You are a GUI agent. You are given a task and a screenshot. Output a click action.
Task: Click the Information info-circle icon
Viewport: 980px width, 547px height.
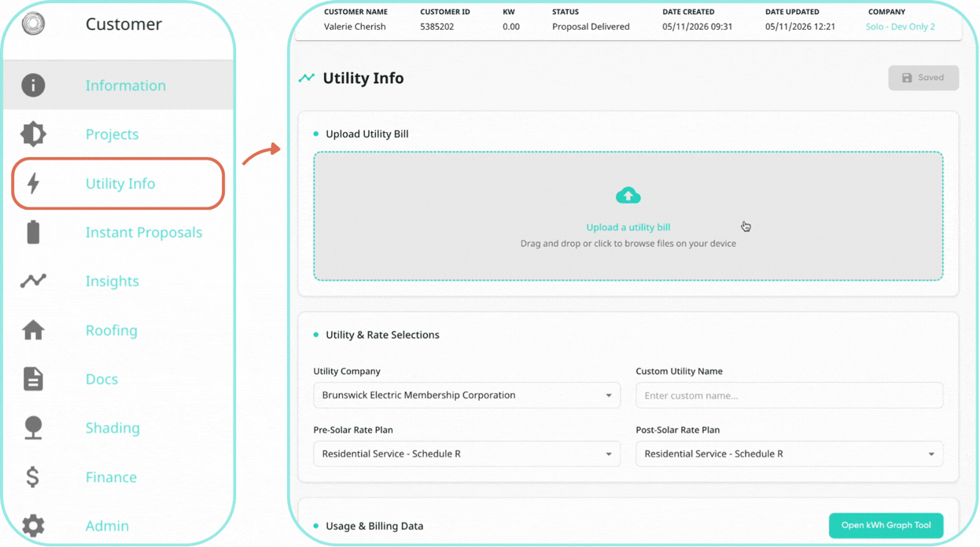coord(33,85)
